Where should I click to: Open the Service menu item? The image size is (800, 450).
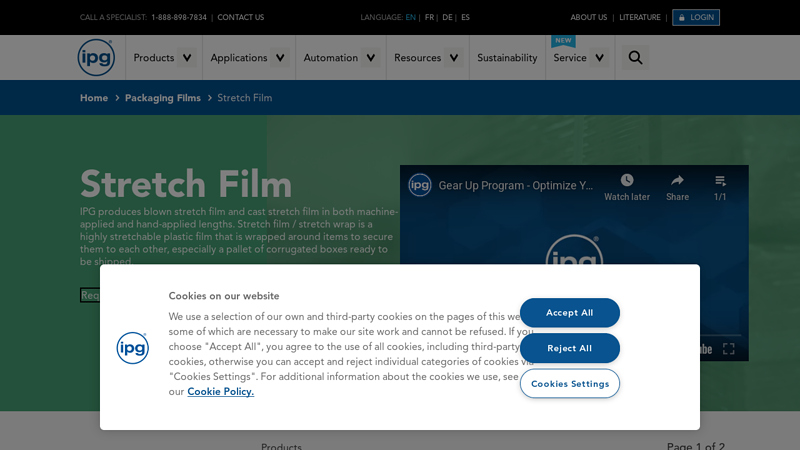coord(570,58)
